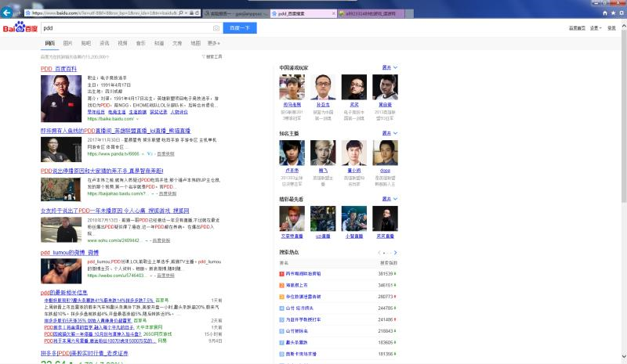Expand arrow after baike.baidu.com result URL
This screenshot has height=364, width=627.
(x=137, y=119)
